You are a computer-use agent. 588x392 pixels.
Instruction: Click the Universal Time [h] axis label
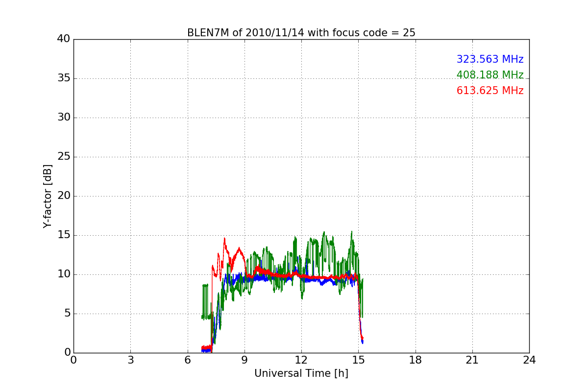point(301,373)
